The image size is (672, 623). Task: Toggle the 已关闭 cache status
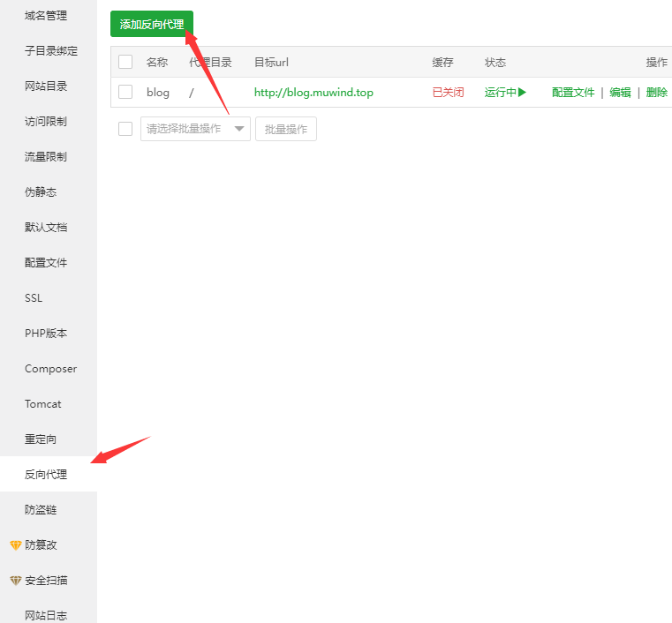448,93
